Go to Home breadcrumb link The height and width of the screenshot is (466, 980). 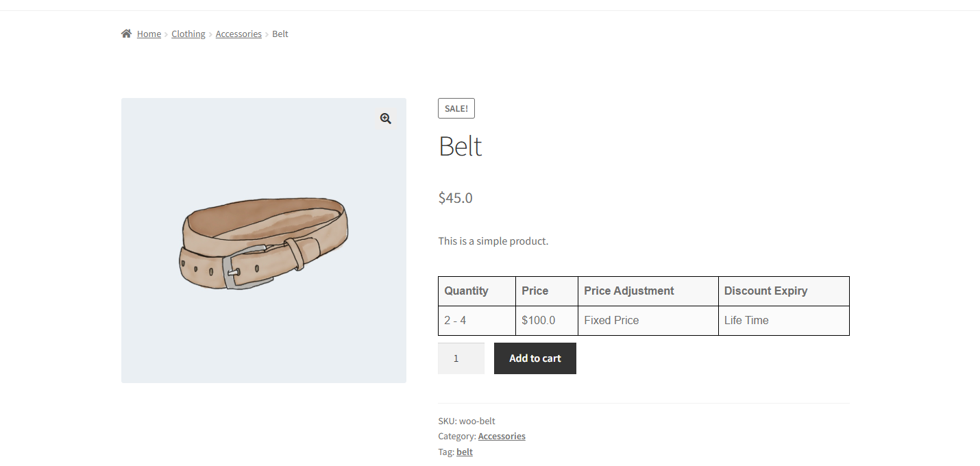[x=149, y=34]
